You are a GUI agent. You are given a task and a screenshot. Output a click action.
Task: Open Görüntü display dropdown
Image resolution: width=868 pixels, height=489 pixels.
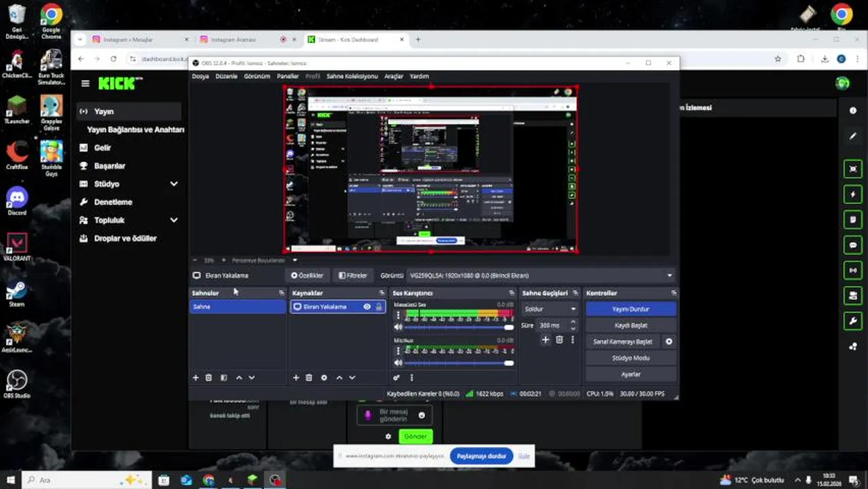[541, 276]
